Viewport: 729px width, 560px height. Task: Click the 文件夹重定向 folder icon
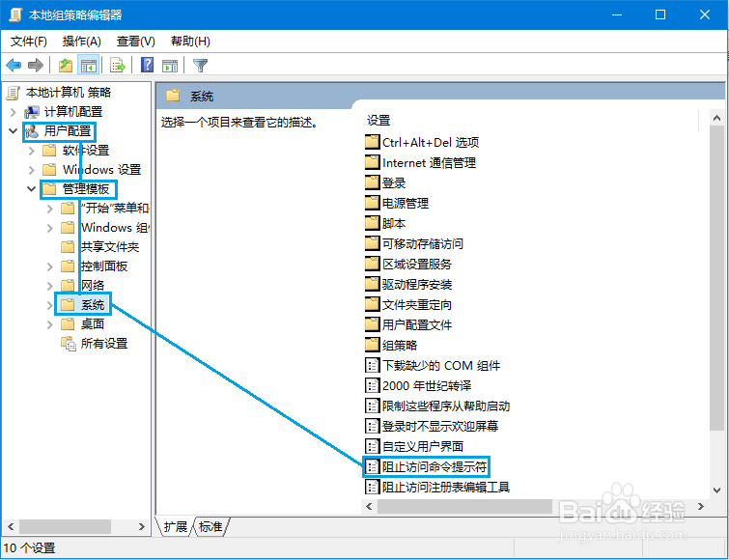[372, 304]
